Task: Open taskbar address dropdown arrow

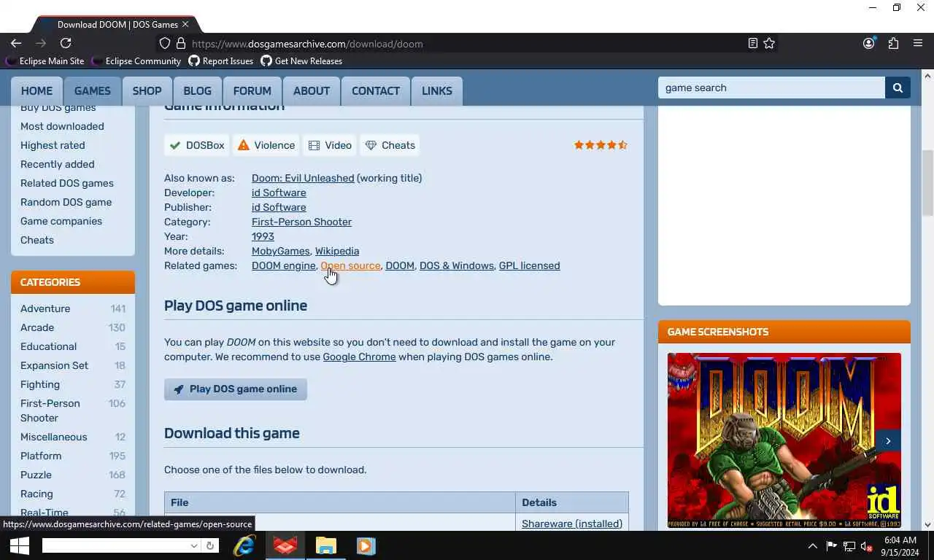Action: coord(193,545)
